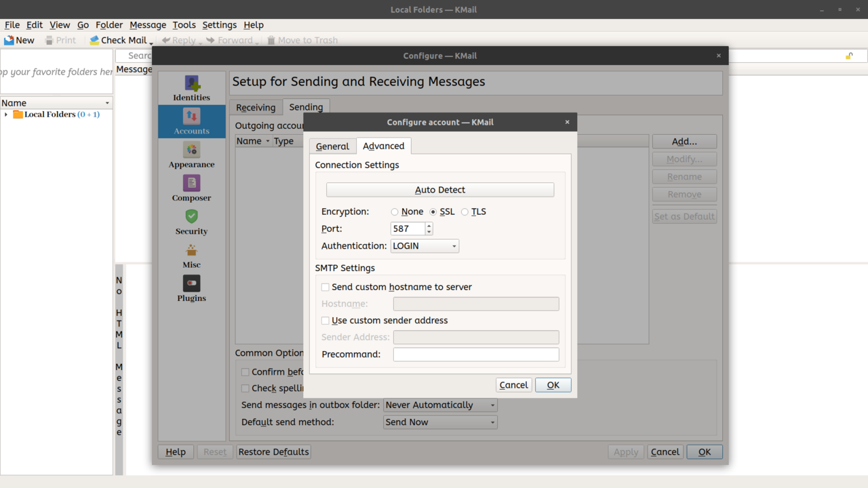Open the View menu
The image size is (868, 488).
click(60, 25)
